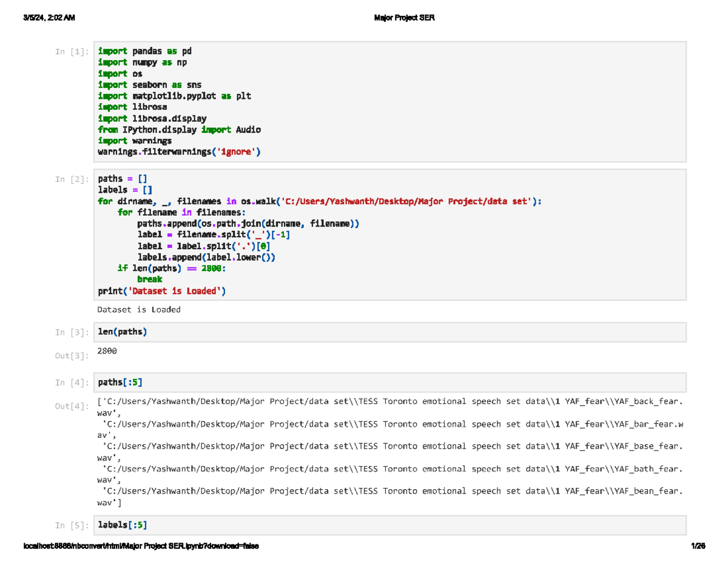Click the YAF_bath_fear output path
Screen dimensions: 728x562
389,474
